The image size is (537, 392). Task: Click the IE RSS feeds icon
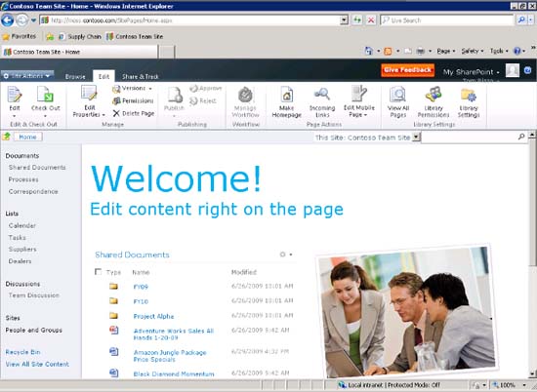[388, 51]
